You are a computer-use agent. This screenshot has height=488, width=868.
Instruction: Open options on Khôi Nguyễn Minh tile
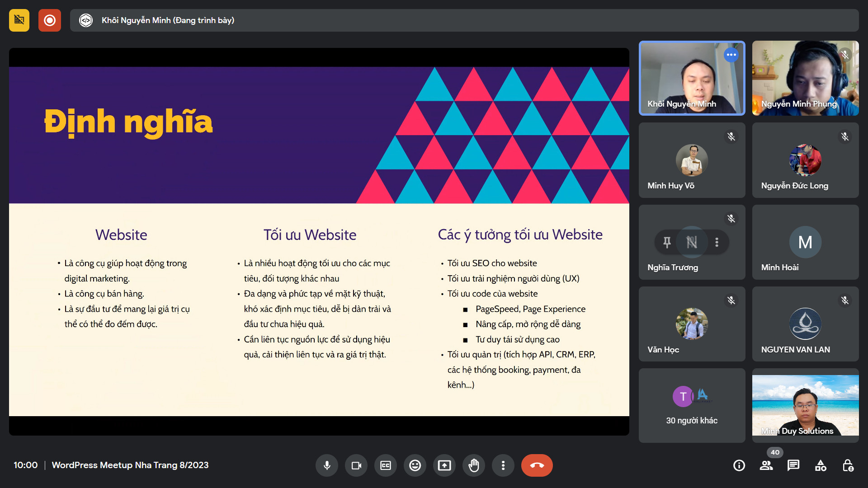point(731,55)
